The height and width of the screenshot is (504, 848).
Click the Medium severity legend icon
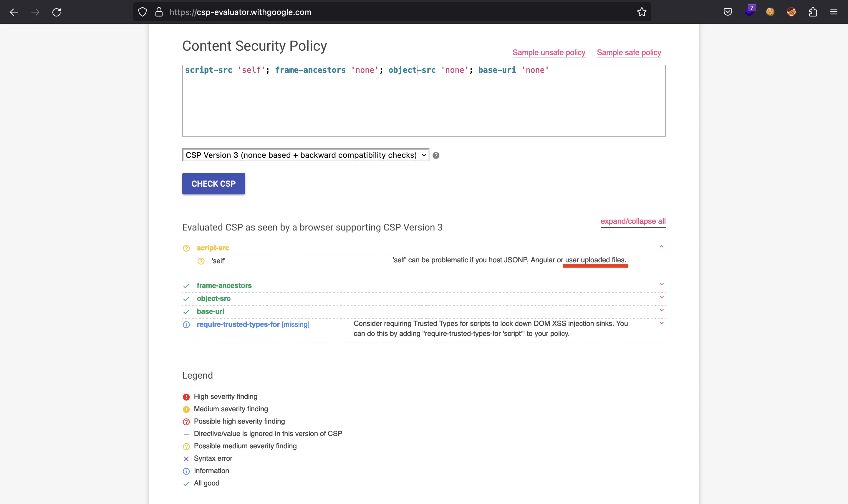tap(186, 409)
